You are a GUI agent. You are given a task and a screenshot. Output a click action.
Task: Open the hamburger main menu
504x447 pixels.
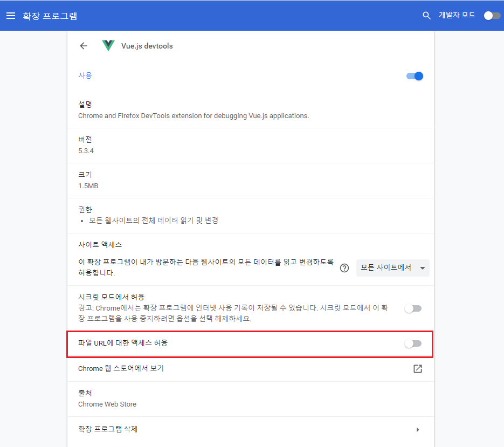point(11,16)
